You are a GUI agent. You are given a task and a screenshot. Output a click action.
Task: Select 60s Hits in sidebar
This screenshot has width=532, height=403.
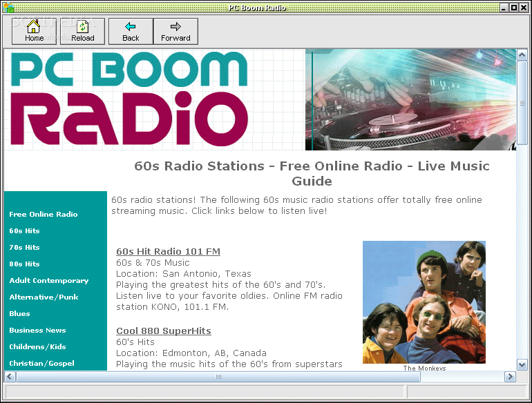24,230
